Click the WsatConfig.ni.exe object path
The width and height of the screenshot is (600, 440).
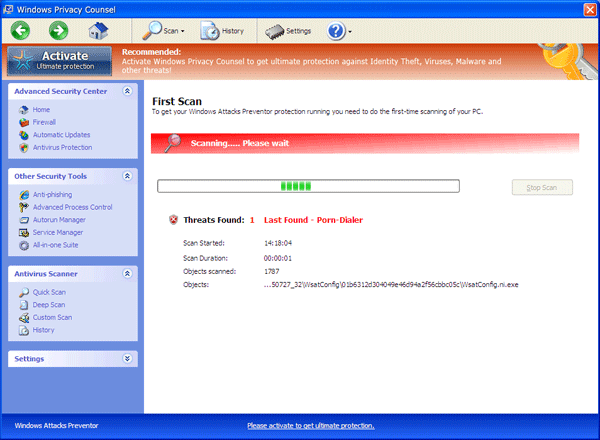[x=391, y=285]
